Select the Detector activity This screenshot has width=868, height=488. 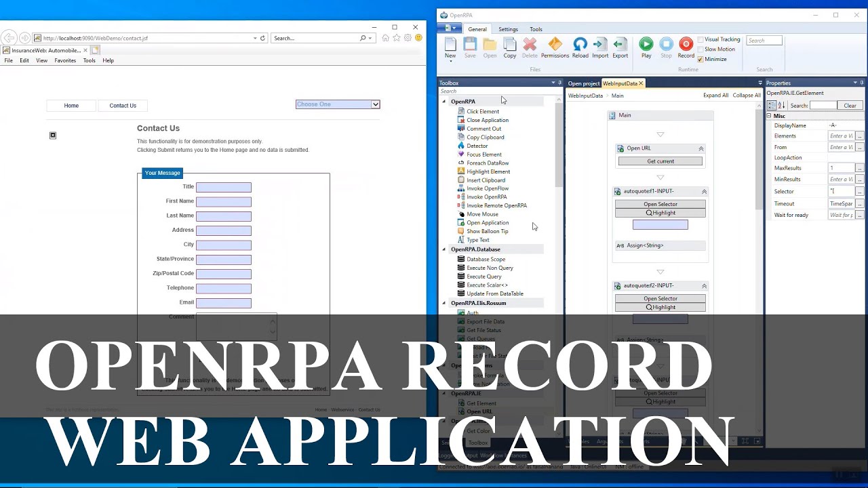(x=477, y=146)
